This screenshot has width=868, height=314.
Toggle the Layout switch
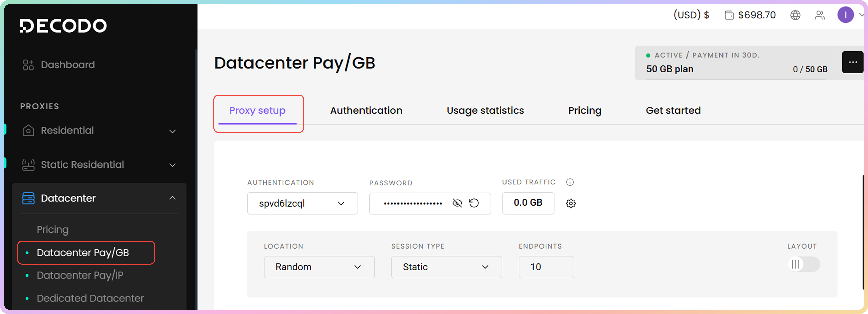point(804,264)
